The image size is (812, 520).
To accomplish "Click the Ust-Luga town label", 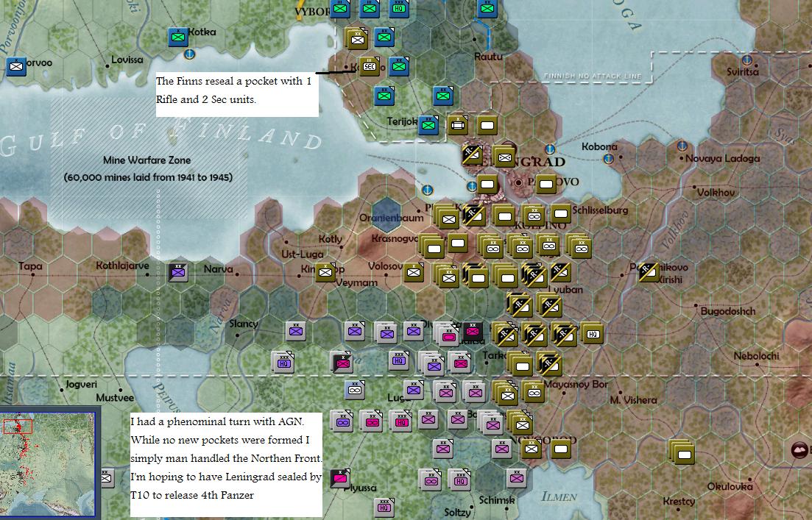I will pyautogui.click(x=303, y=254).
